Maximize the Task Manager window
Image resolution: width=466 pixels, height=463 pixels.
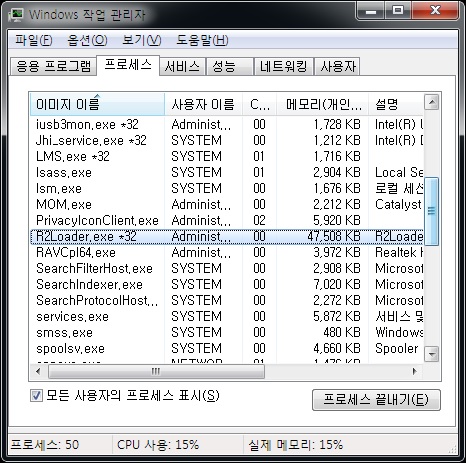[x=398, y=11]
